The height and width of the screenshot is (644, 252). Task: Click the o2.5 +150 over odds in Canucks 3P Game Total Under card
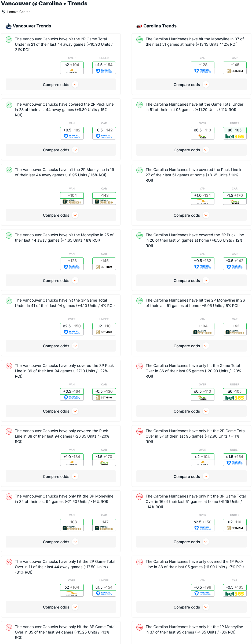point(72,326)
